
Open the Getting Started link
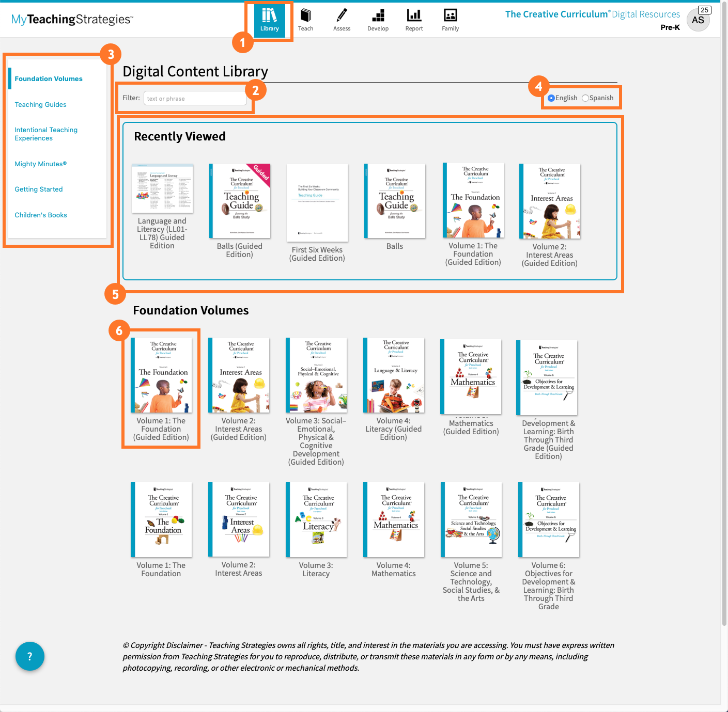38,189
